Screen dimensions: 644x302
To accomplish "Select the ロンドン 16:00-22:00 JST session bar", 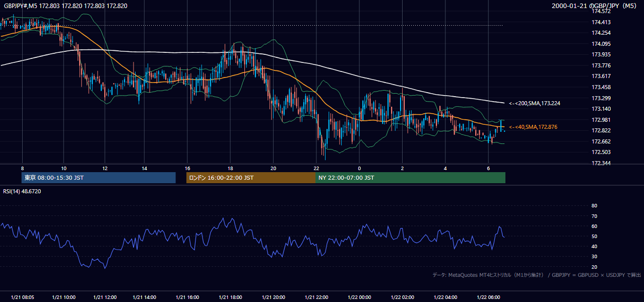I will point(250,178).
